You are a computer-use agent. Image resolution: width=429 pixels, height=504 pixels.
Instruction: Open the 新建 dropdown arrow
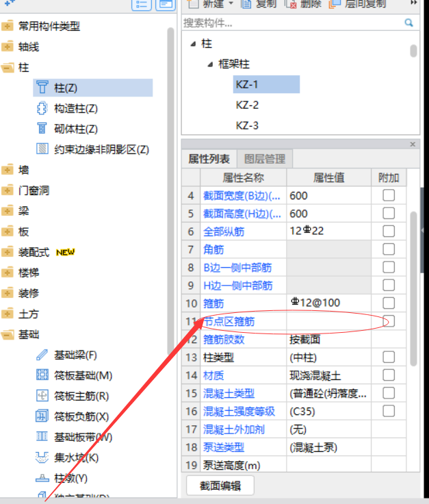[x=231, y=3]
